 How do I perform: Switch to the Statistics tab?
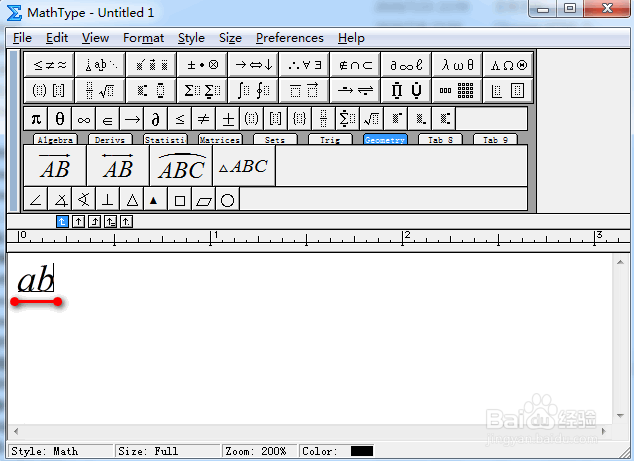pos(165,140)
